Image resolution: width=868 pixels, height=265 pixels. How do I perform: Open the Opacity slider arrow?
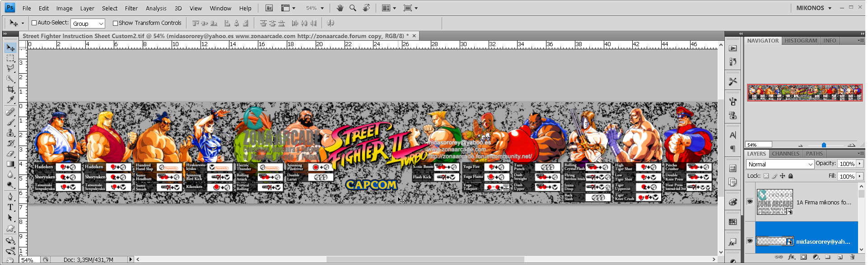(860, 164)
